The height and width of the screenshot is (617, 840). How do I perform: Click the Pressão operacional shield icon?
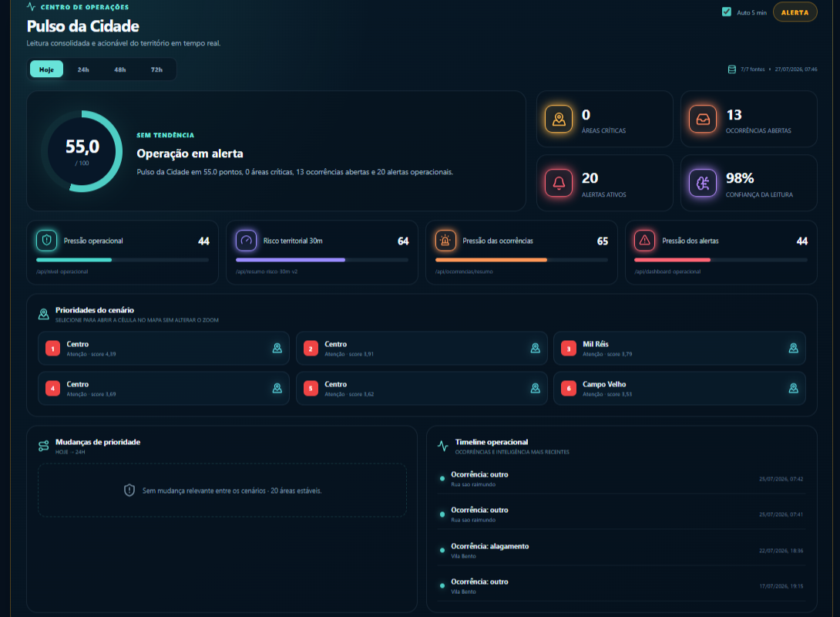(46, 241)
